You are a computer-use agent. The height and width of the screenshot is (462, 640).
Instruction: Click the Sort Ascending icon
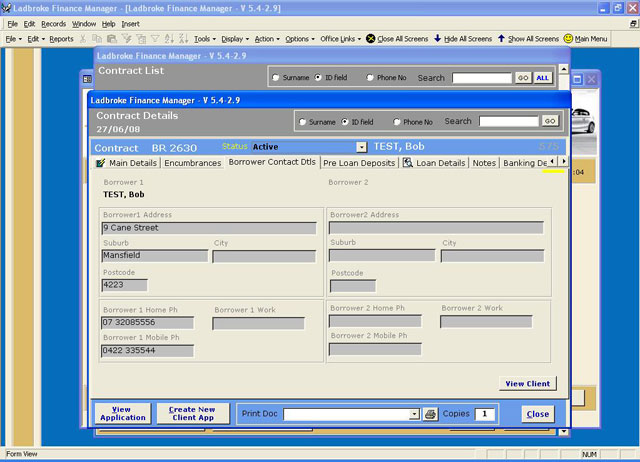[169, 39]
